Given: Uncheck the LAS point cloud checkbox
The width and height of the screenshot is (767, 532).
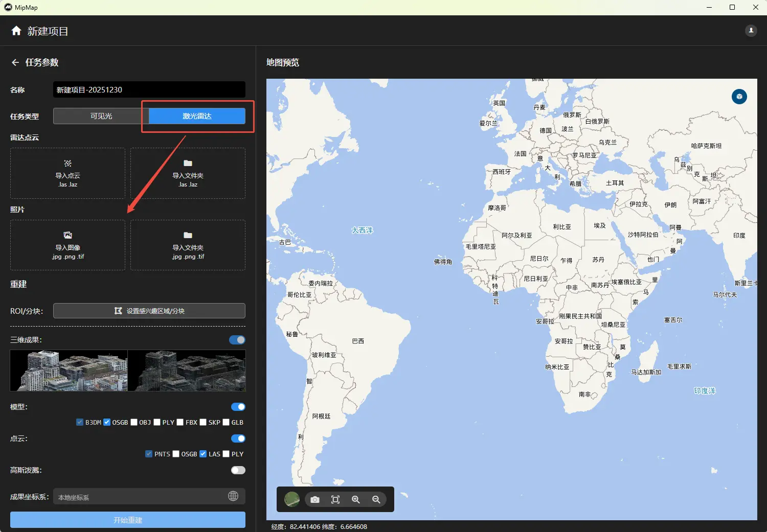Looking at the screenshot, I should 203,454.
